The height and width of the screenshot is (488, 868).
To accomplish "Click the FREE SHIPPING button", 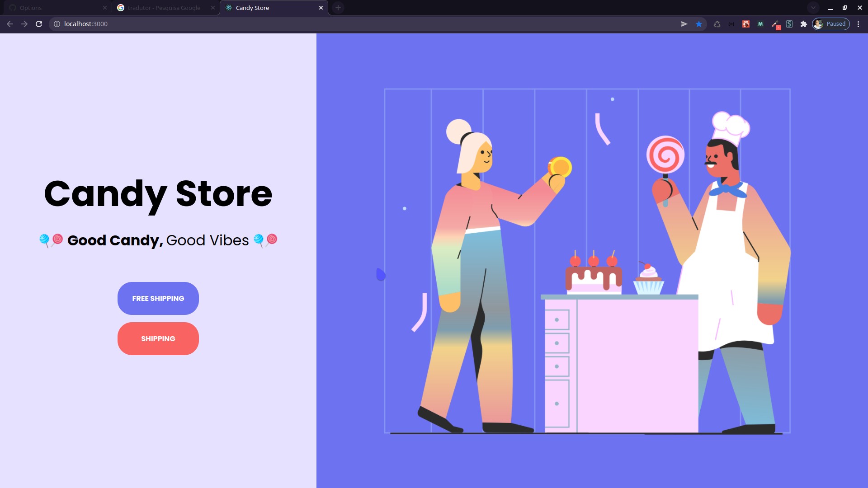I will click(158, 298).
